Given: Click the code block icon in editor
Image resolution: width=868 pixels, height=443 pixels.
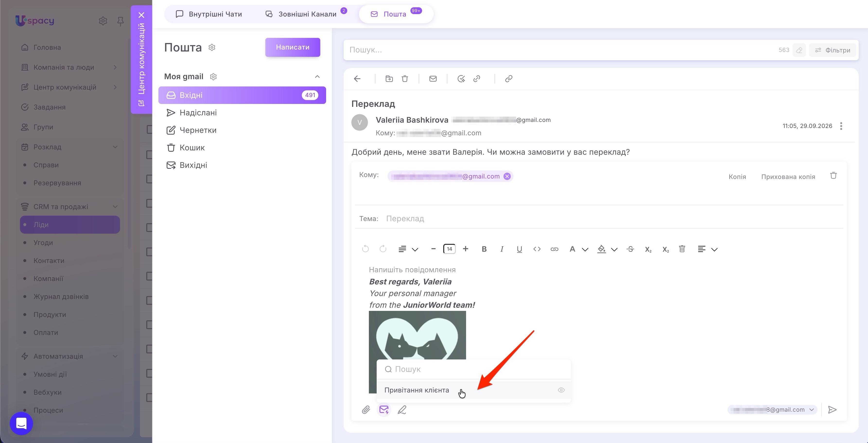Looking at the screenshot, I should click(x=537, y=249).
